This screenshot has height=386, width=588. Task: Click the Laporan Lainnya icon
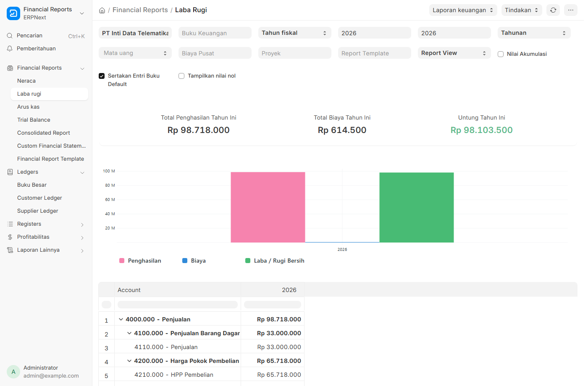[x=10, y=250]
